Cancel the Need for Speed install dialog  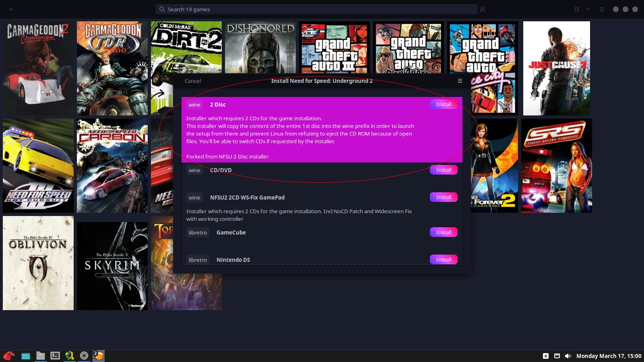pos(193,81)
